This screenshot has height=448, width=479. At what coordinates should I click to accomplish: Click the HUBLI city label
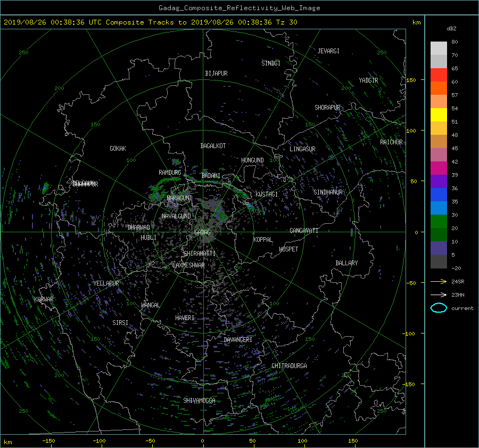(148, 238)
